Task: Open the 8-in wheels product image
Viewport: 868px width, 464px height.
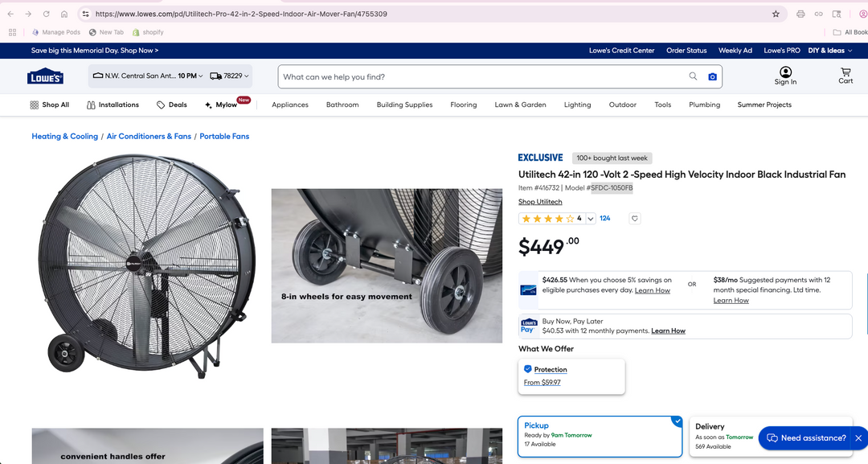Action: click(387, 266)
